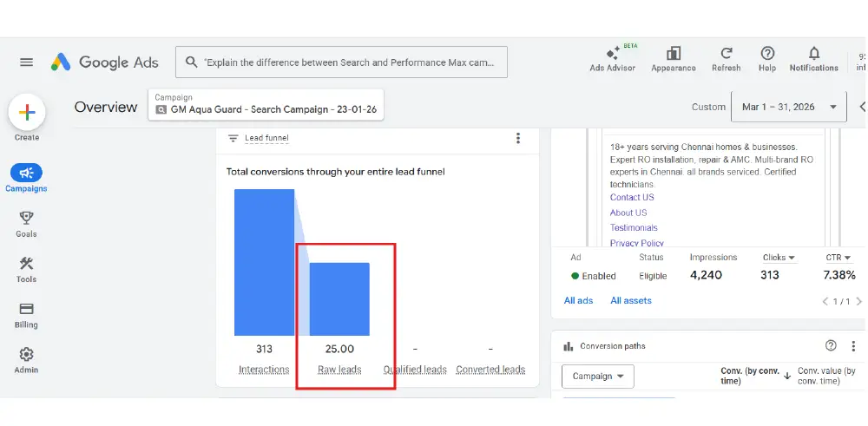The height and width of the screenshot is (426, 868).
Task: Go to Admin in the sidebar
Action: [x=26, y=359]
